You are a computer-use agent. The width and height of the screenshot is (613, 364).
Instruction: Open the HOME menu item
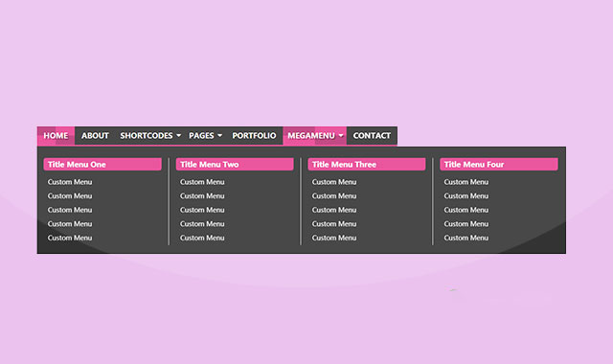pyautogui.click(x=56, y=136)
